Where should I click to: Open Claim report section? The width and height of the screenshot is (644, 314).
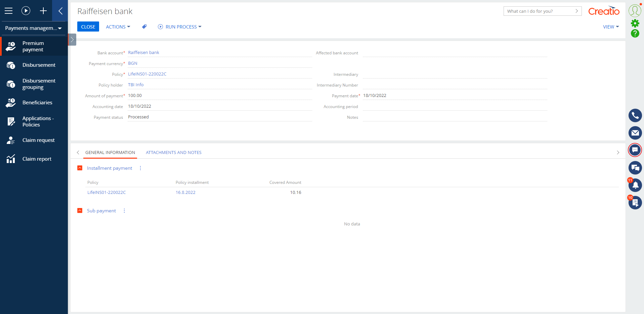click(x=34, y=159)
